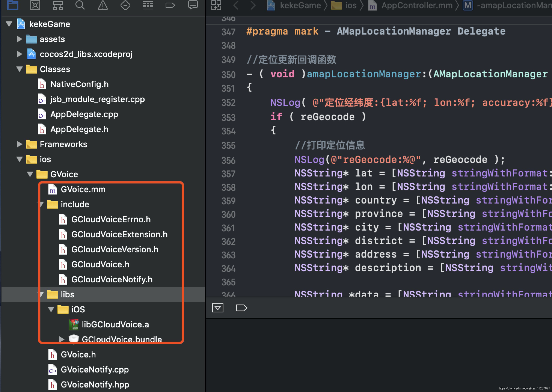Open the Breakpoint navigator
This screenshot has height=392, width=552.
170,5
